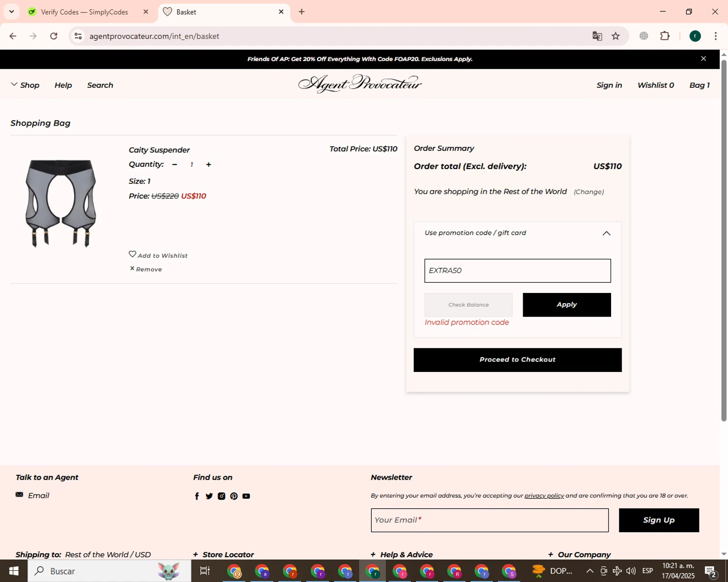Screen dimensions: 728x582
Task: Click the ESP input language indicator
Action: [647, 571]
